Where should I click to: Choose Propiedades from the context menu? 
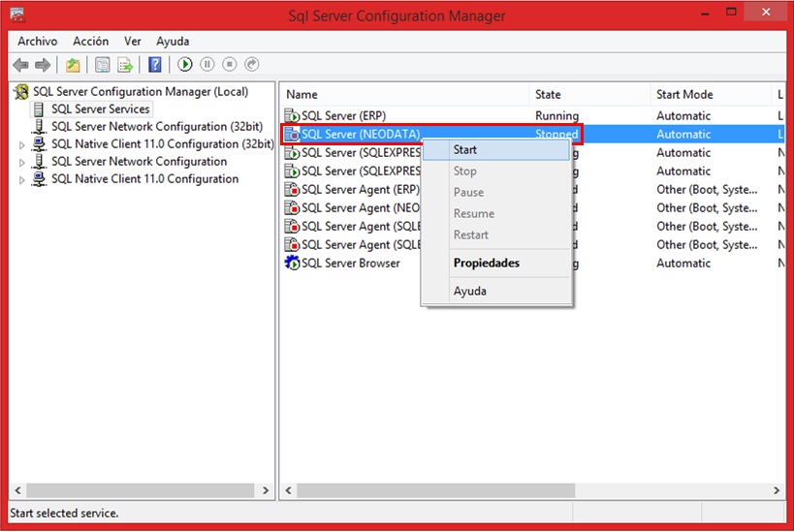coord(496,263)
